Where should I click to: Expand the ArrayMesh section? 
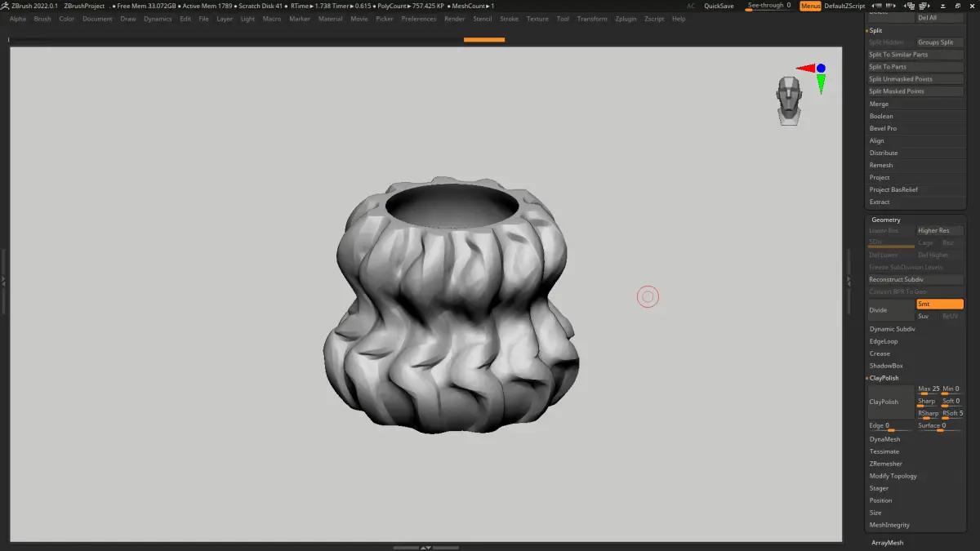887,543
